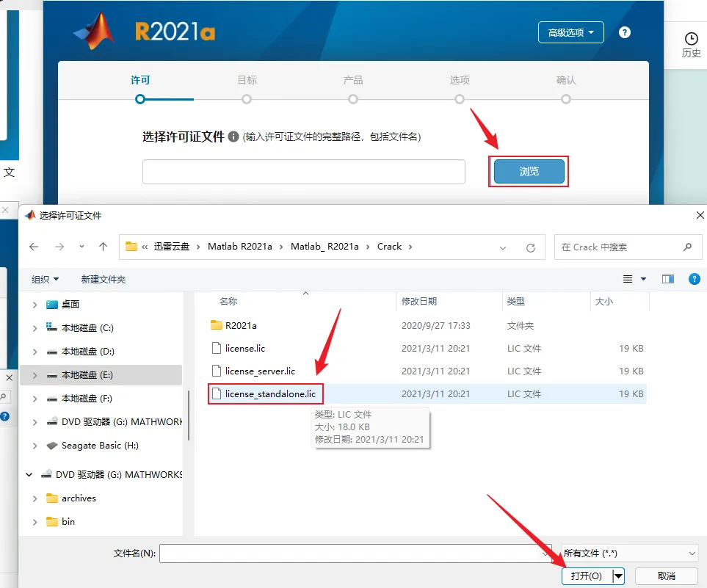Screen dimensions: 707x588
Task: Select the 选项 step tab
Action: click(460, 80)
